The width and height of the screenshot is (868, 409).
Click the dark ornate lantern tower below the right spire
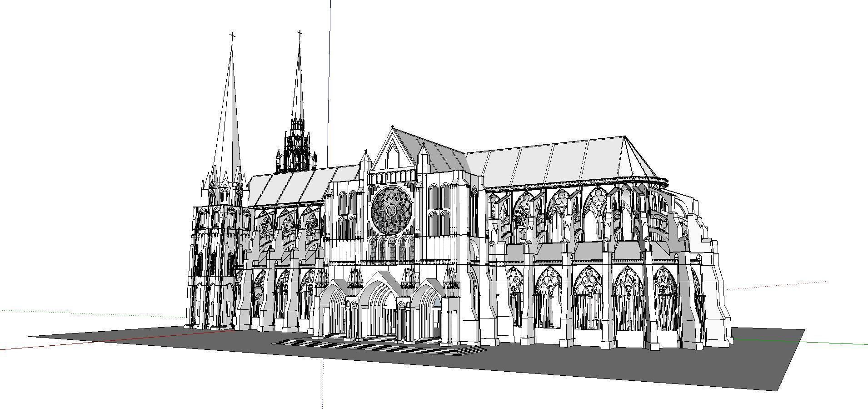(x=296, y=146)
